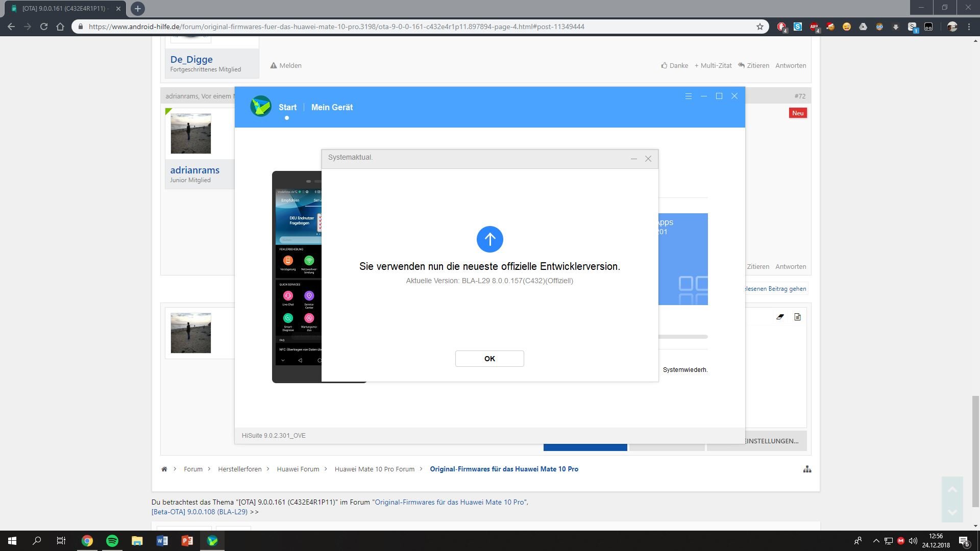Image resolution: width=980 pixels, height=551 pixels.
Task: Open the Skype extension icon
Action: (x=798, y=27)
